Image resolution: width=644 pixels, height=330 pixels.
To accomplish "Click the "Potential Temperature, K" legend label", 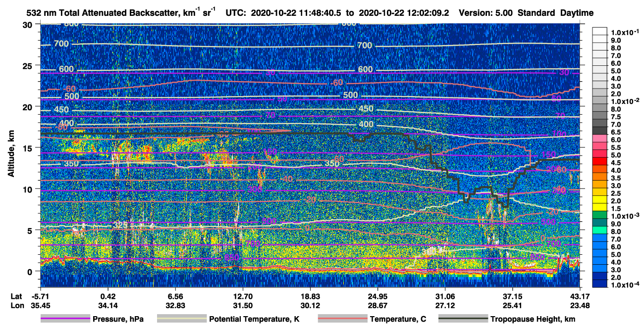I will [254, 320].
